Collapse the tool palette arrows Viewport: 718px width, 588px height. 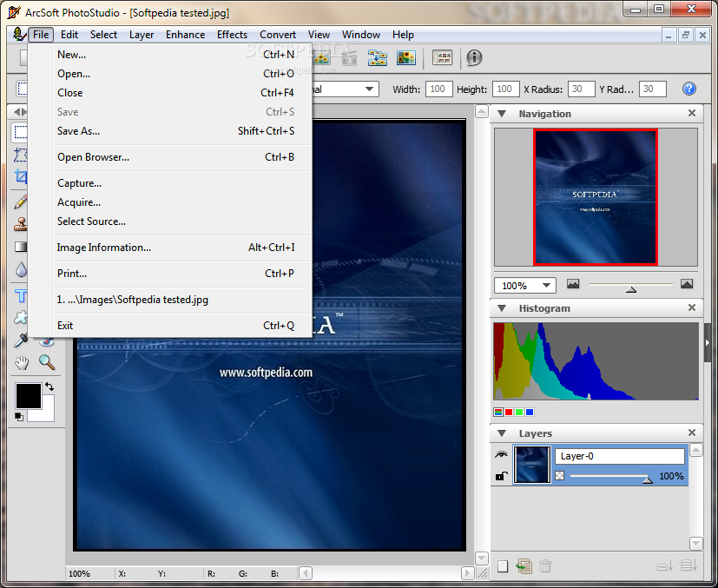[20, 112]
